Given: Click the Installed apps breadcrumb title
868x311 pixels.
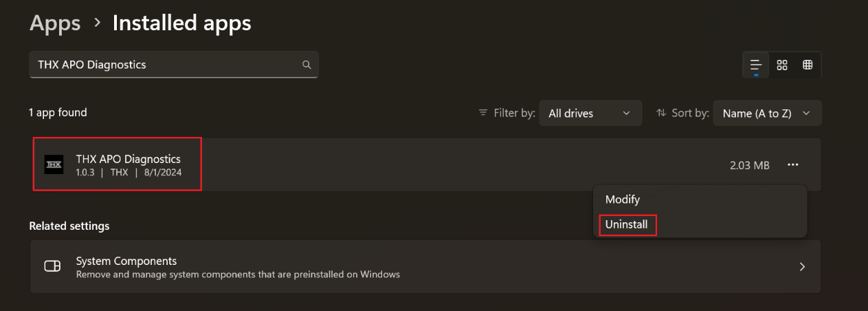Looking at the screenshot, I should pyautogui.click(x=182, y=23).
